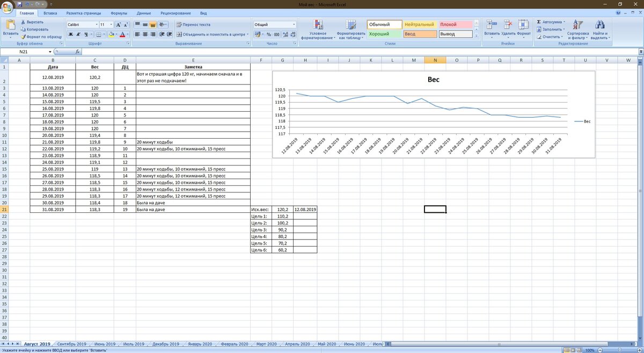Expand the cell styles gallery

(476, 36)
